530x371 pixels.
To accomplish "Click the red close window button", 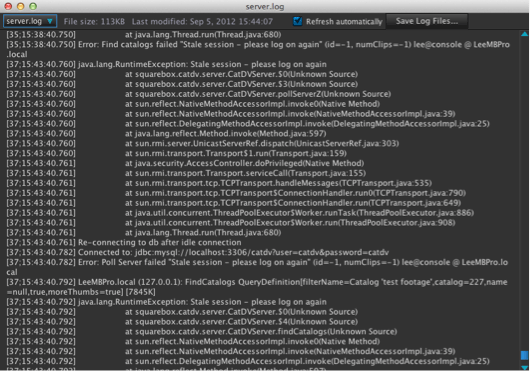I will pyautogui.click(x=8, y=6).
